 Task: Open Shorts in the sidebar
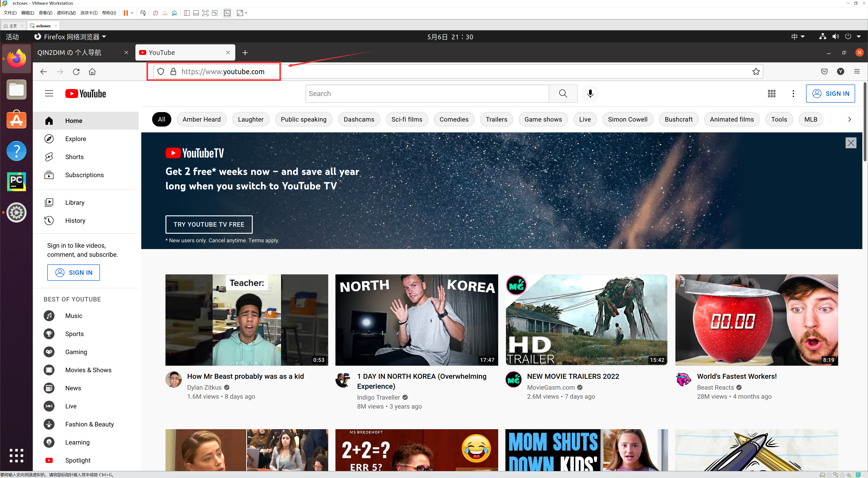[x=86, y=157]
